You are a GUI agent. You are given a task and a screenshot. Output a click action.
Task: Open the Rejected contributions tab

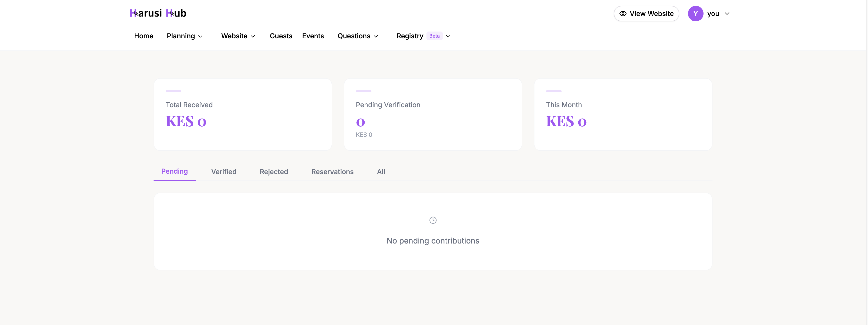(274, 172)
